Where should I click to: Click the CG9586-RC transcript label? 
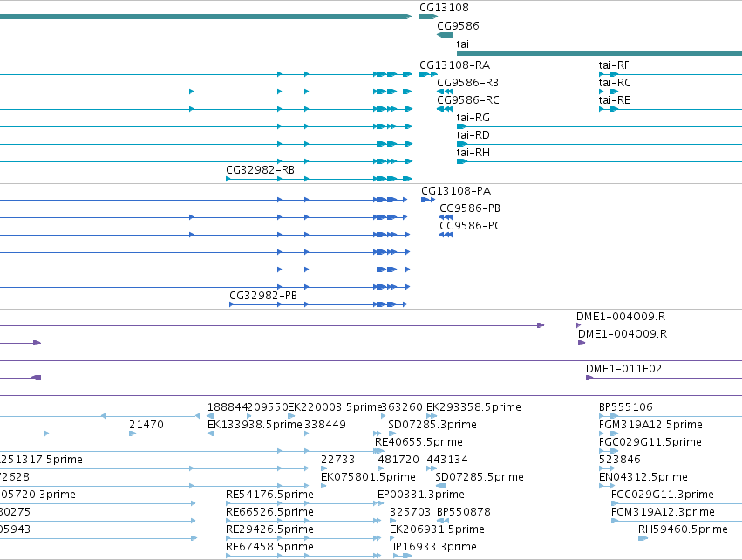point(468,100)
